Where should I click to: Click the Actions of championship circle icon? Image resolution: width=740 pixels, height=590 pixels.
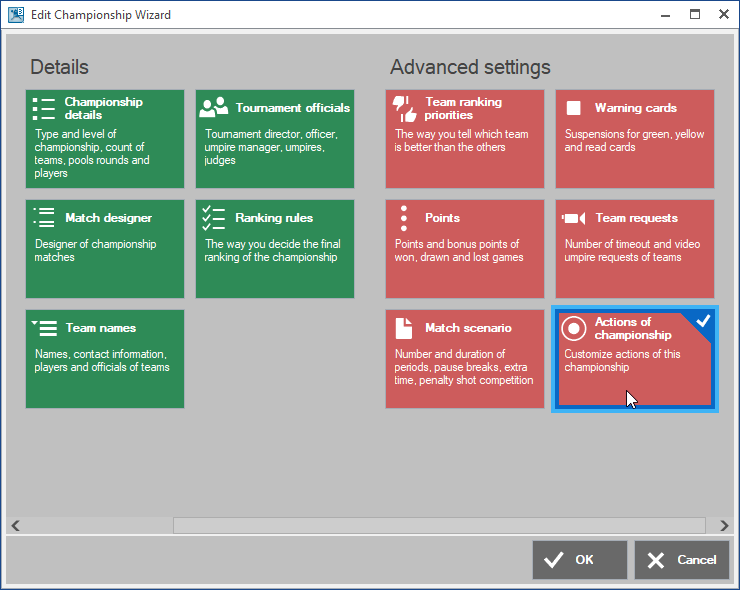click(x=574, y=328)
